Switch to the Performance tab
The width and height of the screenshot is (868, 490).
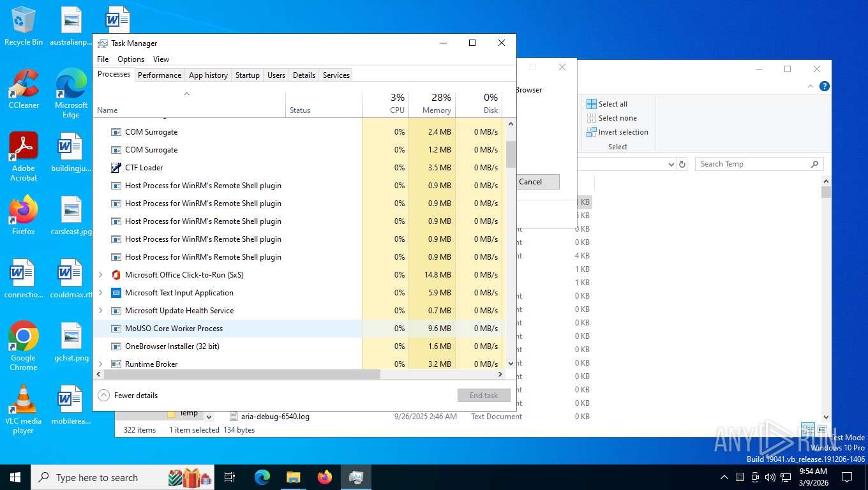tap(160, 75)
